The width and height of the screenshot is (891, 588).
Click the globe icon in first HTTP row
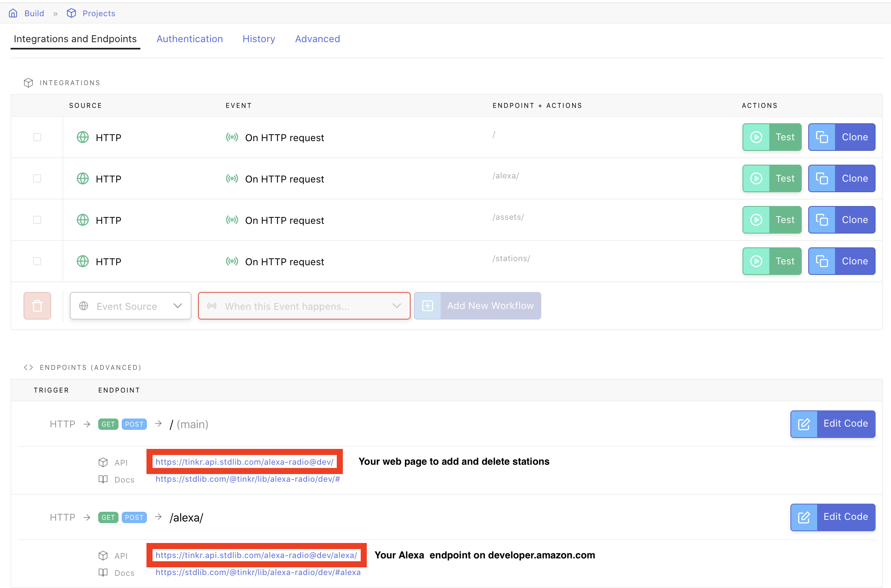click(x=83, y=137)
